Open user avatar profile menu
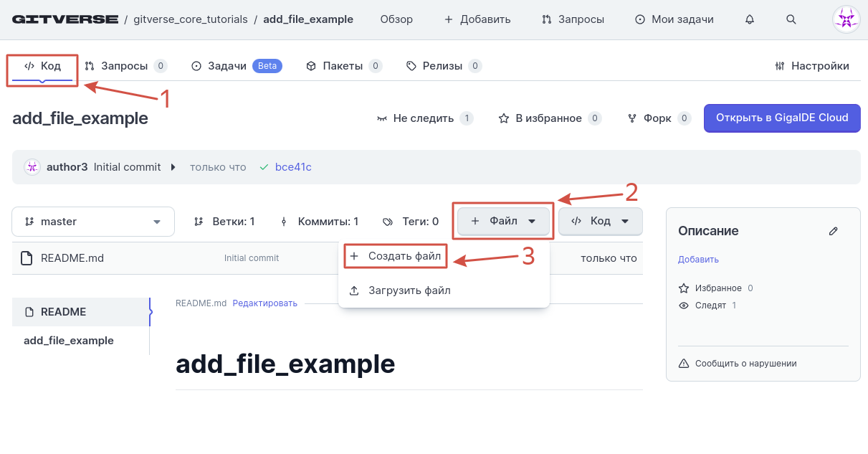The height and width of the screenshot is (454, 868). [x=846, y=19]
